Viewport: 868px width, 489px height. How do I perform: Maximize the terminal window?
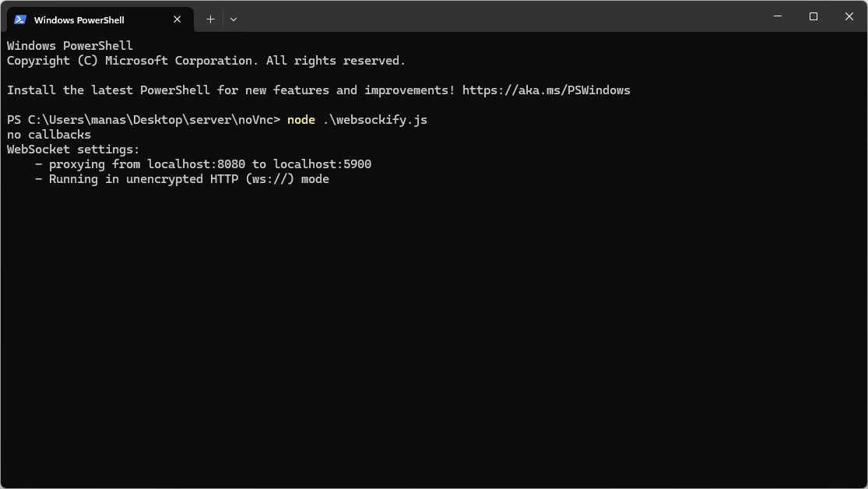[x=814, y=16]
